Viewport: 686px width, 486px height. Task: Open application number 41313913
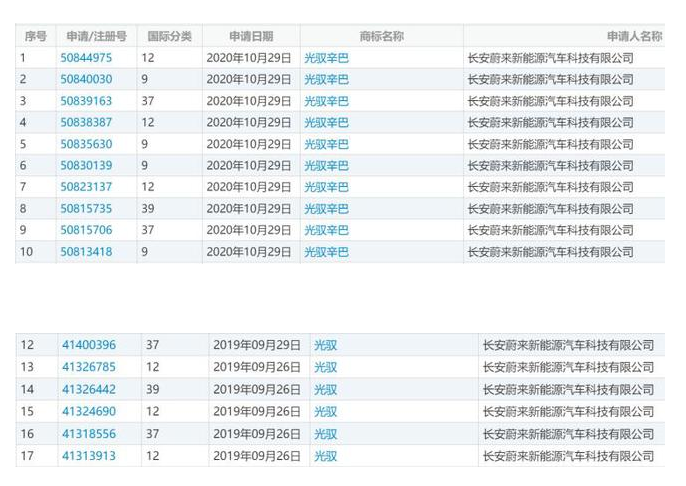click(x=89, y=456)
